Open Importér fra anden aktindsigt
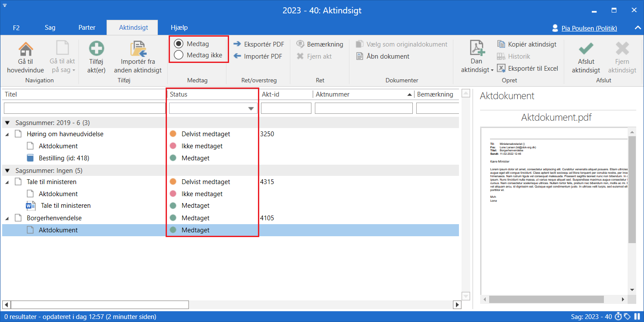The height and width of the screenshot is (322, 644). click(x=138, y=57)
